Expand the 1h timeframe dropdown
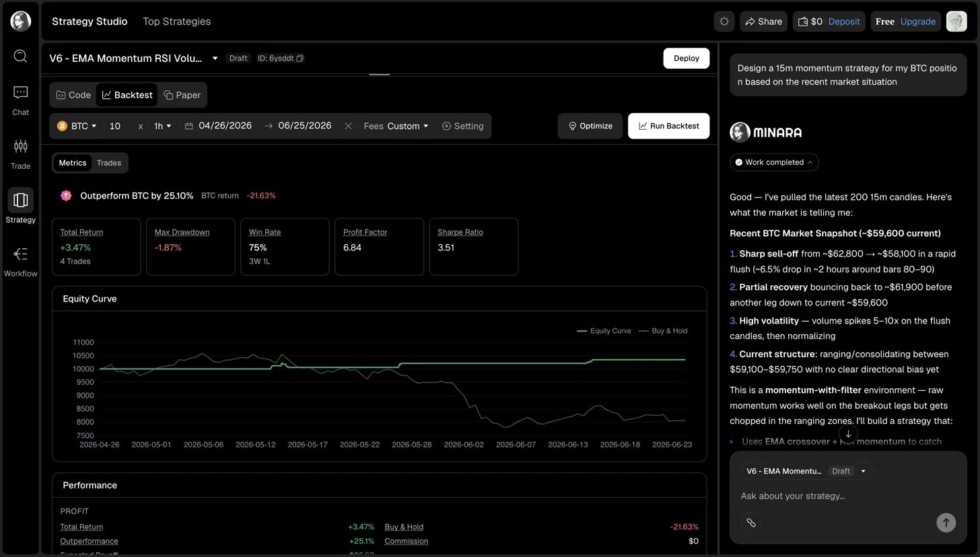This screenshot has height=557, width=980. (x=163, y=126)
